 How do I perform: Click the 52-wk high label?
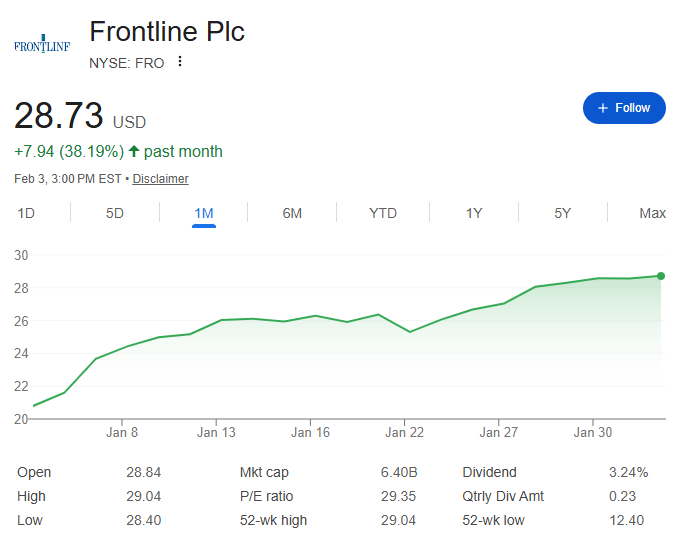(273, 520)
